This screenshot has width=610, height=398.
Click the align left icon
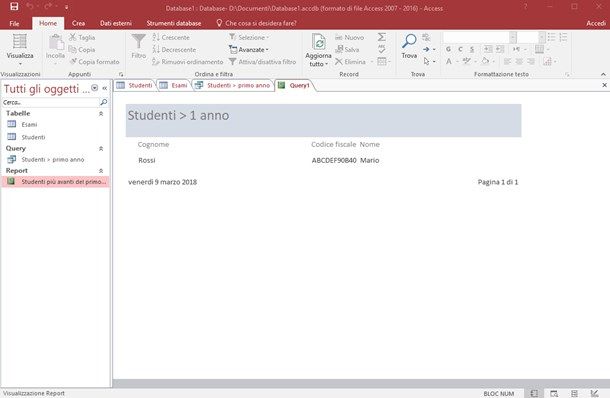(x=507, y=61)
